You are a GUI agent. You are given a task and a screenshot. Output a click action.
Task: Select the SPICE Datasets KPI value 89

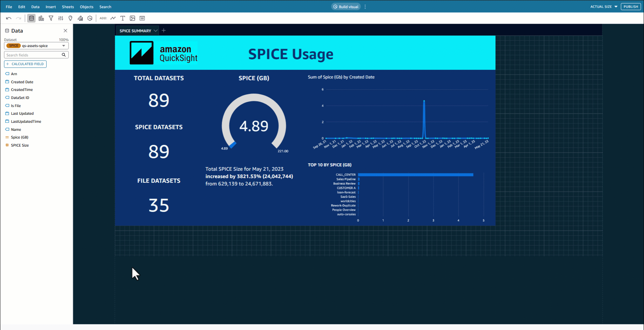[x=159, y=152]
